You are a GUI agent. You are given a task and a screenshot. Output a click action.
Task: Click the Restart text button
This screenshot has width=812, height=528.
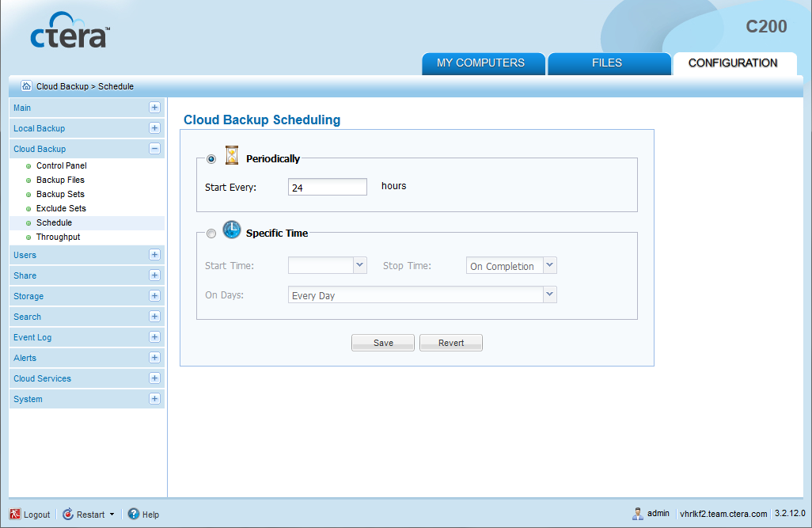tap(91, 515)
